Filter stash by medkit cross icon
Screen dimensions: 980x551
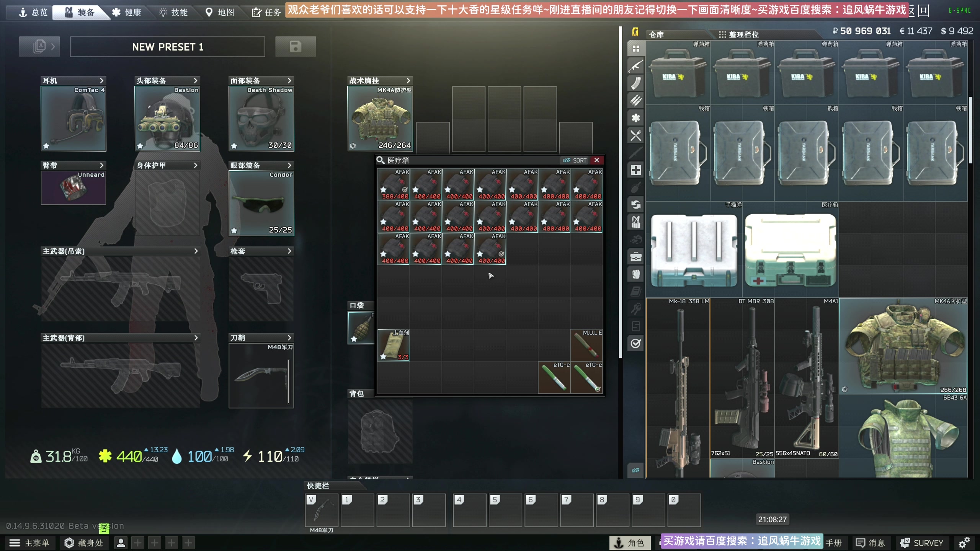pos(636,170)
